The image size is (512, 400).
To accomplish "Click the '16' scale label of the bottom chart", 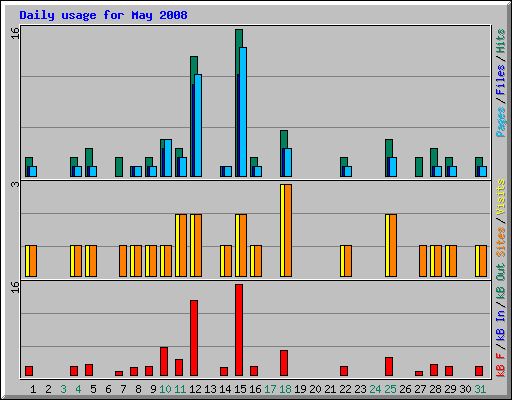I will (x=15, y=287).
